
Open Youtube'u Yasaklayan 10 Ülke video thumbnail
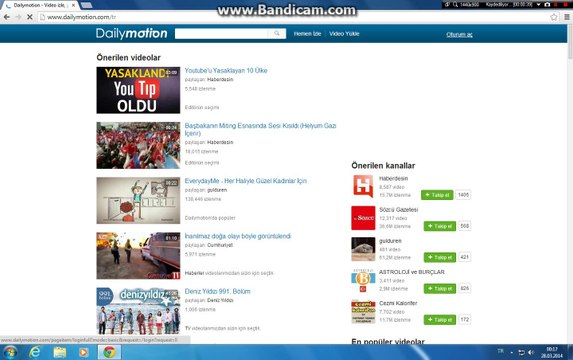tap(138, 90)
